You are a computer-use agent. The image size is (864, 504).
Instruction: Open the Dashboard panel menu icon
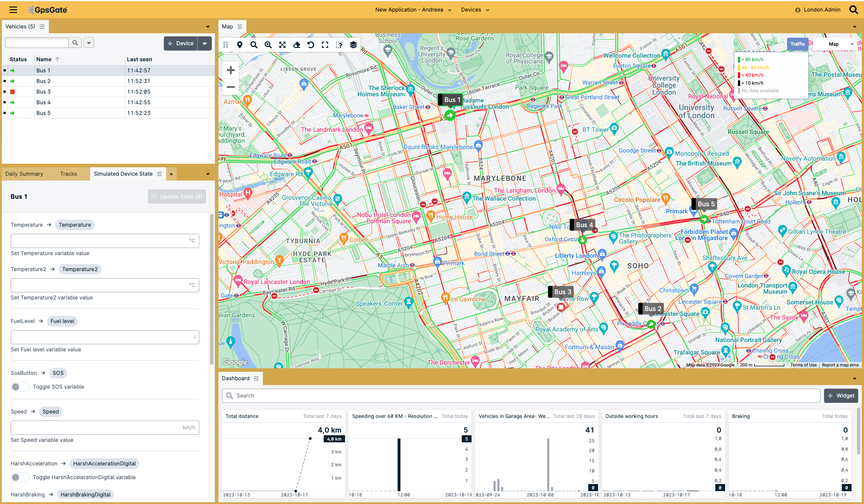[256, 378]
